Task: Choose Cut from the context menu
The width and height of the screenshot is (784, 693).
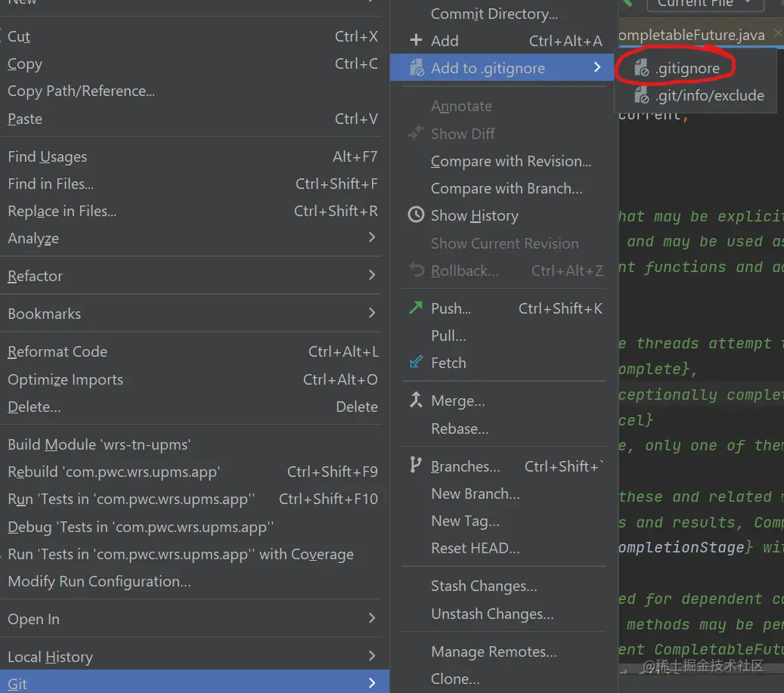Action: coord(195,36)
